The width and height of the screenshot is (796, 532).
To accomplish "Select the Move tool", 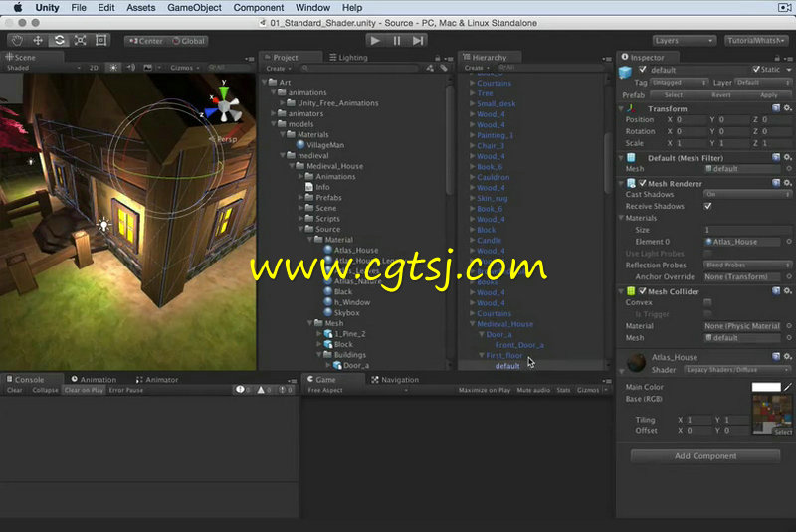I will tap(38, 40).
